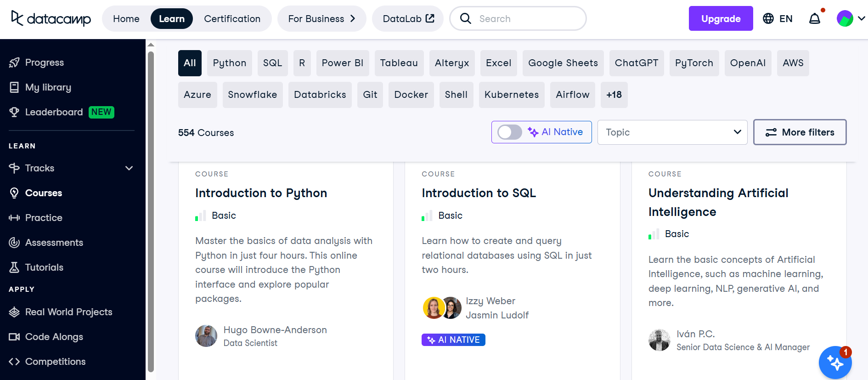Switch to the Certification tab
This screenshot has height=380, width=868.
pyautogui.click(x=232, y=19)
